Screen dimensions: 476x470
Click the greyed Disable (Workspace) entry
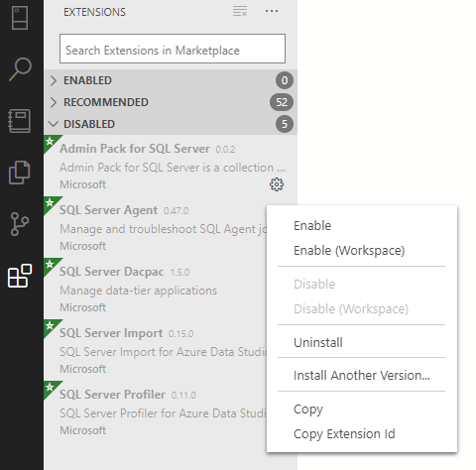362,308
